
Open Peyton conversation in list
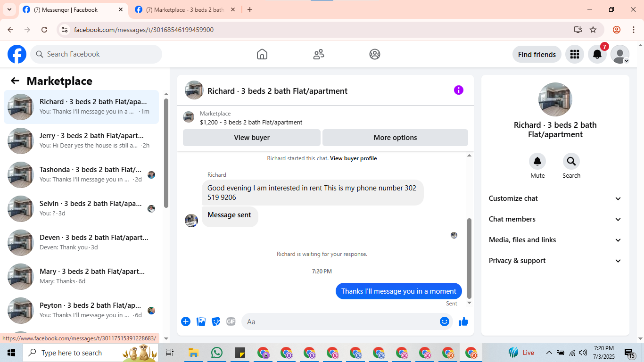coord(82,311)
